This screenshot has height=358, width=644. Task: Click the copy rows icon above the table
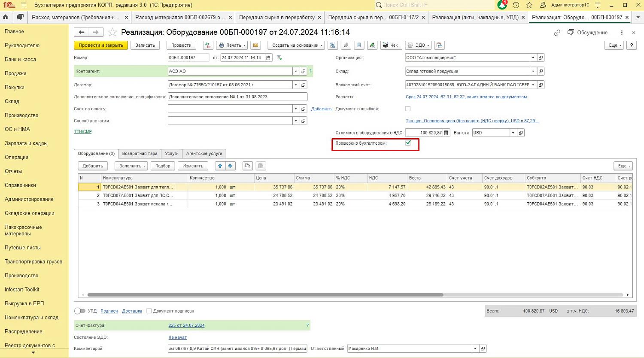point(247,166)
